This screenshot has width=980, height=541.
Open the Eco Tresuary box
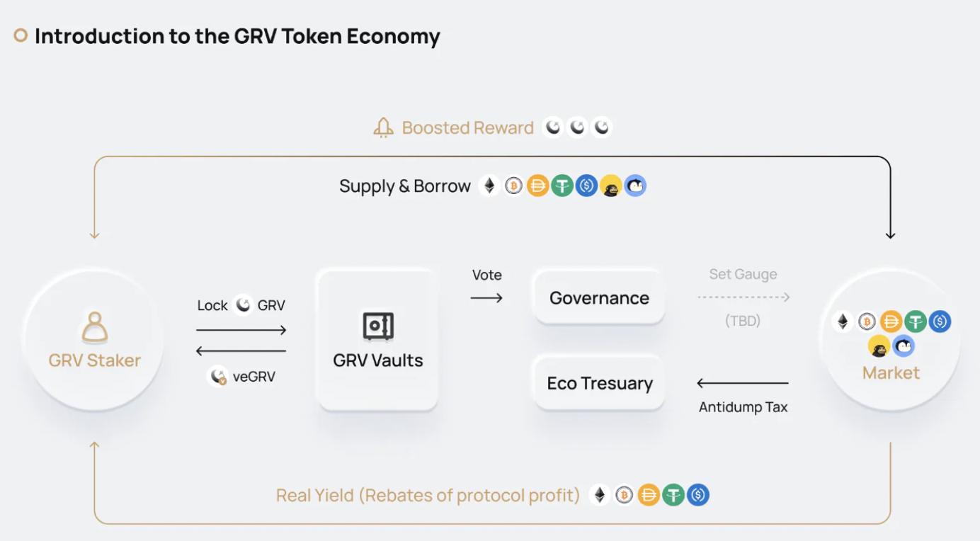click(599, 383)
